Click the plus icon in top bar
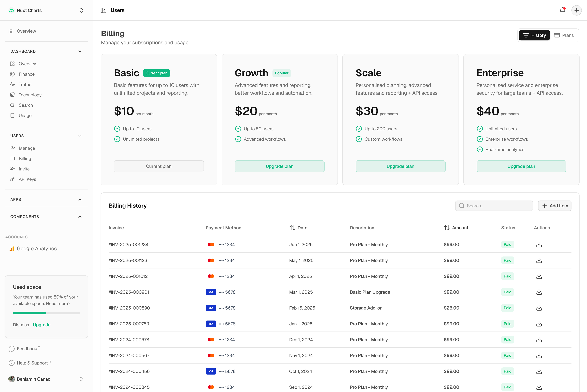The width and height of the screenshot is (587, 392). [x=576, y=10]
